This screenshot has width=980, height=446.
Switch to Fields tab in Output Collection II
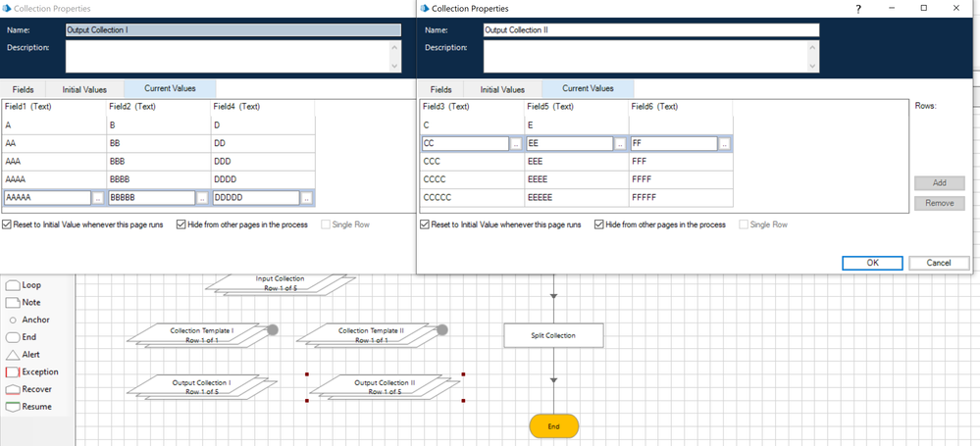[440, 89]
